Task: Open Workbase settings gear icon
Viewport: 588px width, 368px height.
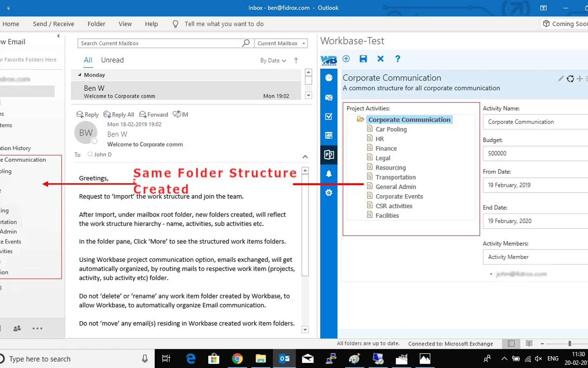Action: pyautogui.click(x=329, y=192)
